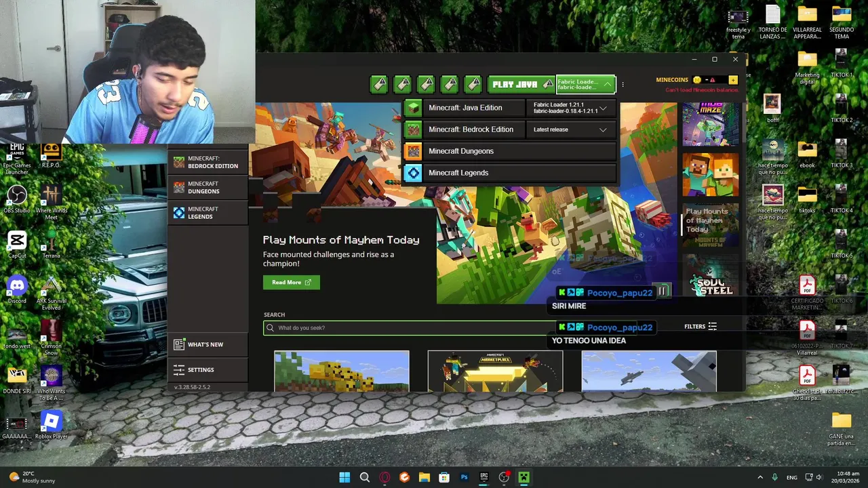Open the three-dot more options menu
This screenshot has height=488, width=868.
pos(623,85)
